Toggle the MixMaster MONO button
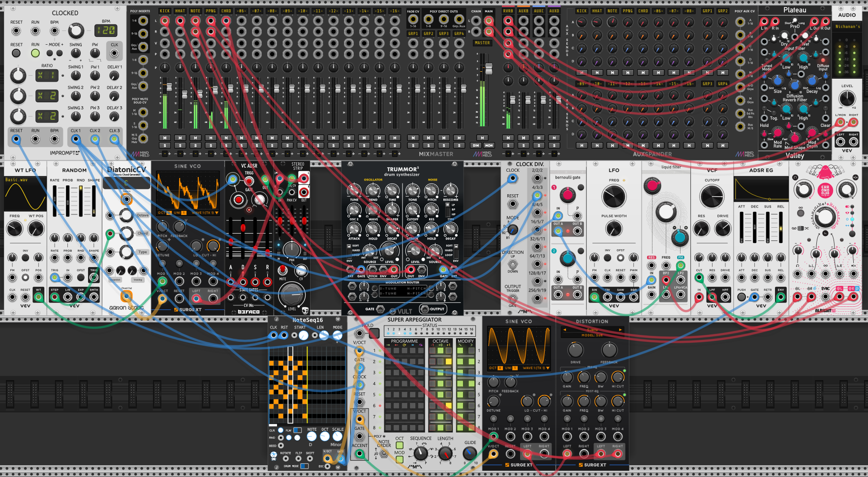The image size is (868, 477). pyautogui.click(x=489, y=146)
